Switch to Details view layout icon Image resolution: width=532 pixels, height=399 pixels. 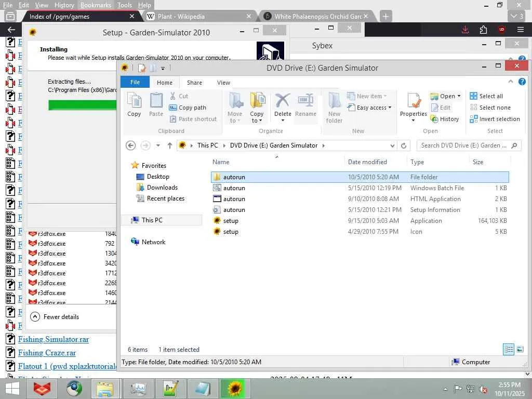pos(508,349)
